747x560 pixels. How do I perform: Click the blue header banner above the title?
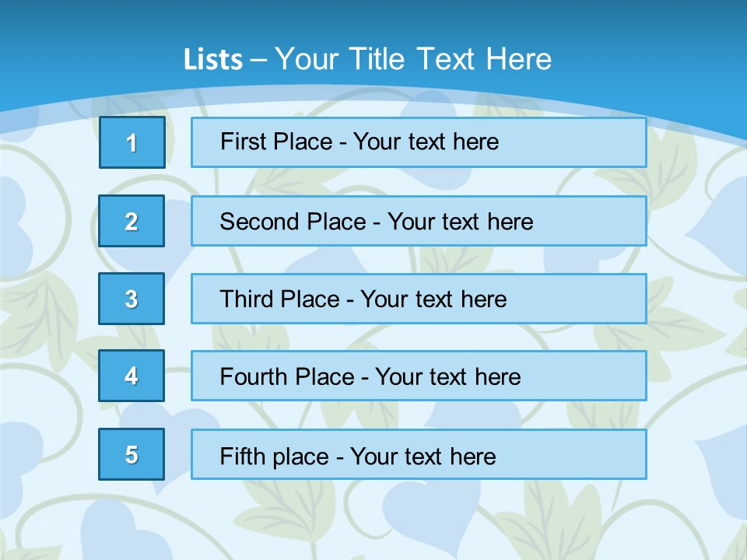(373, 19)
